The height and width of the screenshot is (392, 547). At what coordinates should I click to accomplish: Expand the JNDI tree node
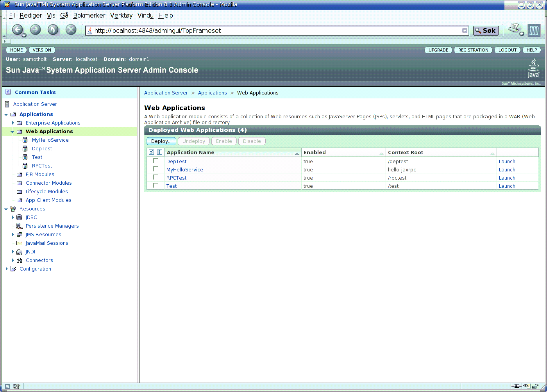pos(13,252)
